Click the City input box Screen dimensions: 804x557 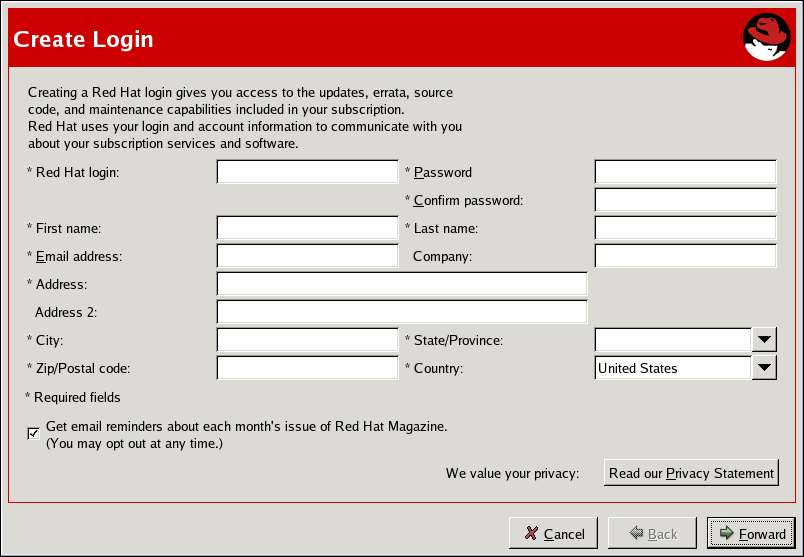[x=307, y=340]
